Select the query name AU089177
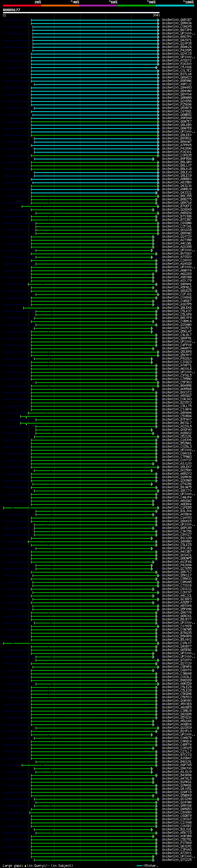 (x=11, y=10)
